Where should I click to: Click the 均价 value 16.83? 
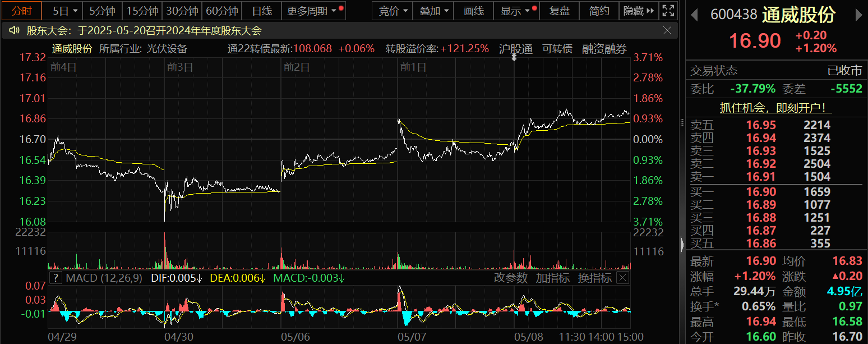coord(847,261)
